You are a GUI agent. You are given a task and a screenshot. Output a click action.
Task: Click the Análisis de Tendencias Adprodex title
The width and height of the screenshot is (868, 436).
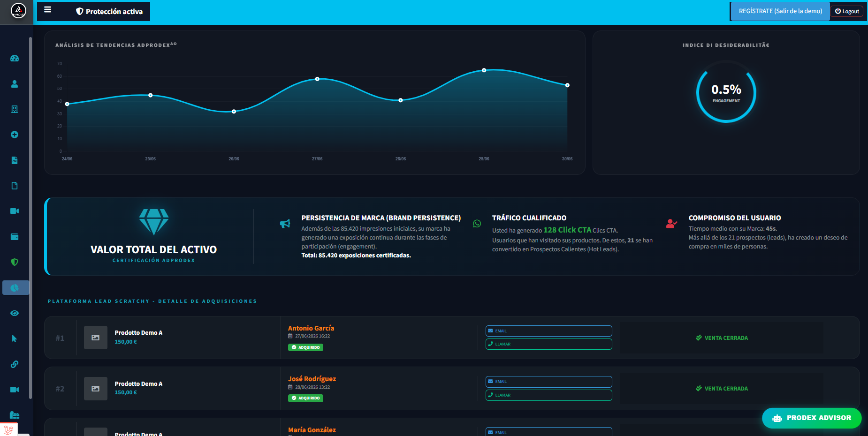click(x=116, y=45)
